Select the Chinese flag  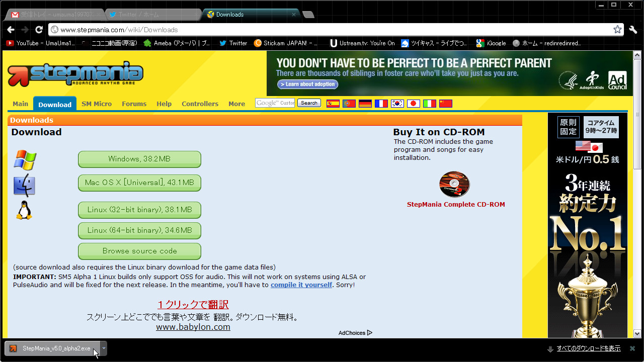(446, 104)
